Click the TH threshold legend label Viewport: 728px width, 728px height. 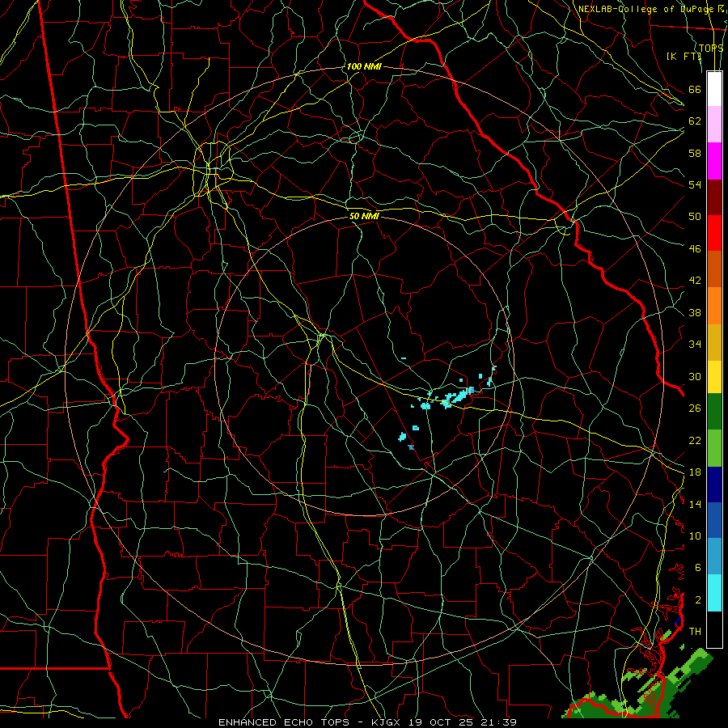pos(695,632)
